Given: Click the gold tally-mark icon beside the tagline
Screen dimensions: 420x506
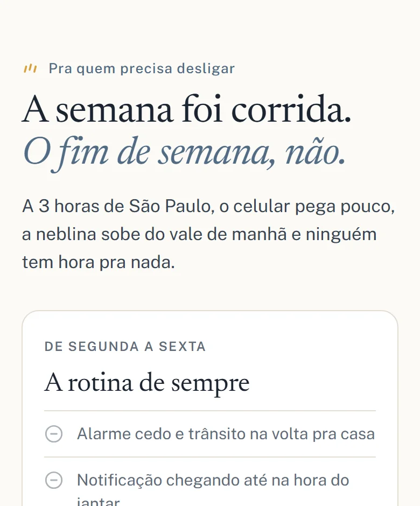Looking at the screenshot, I should (30, 68).
